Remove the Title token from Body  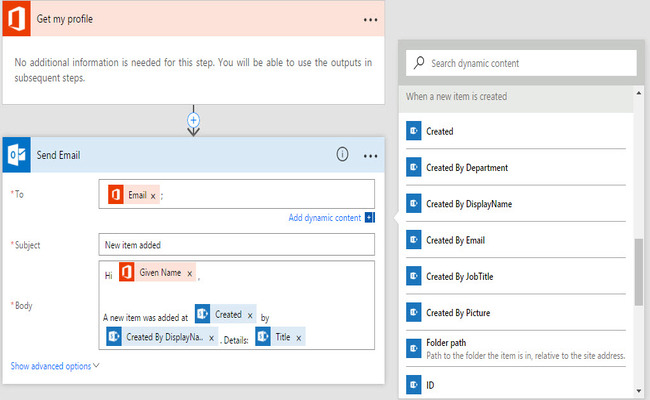coord(298,338)
